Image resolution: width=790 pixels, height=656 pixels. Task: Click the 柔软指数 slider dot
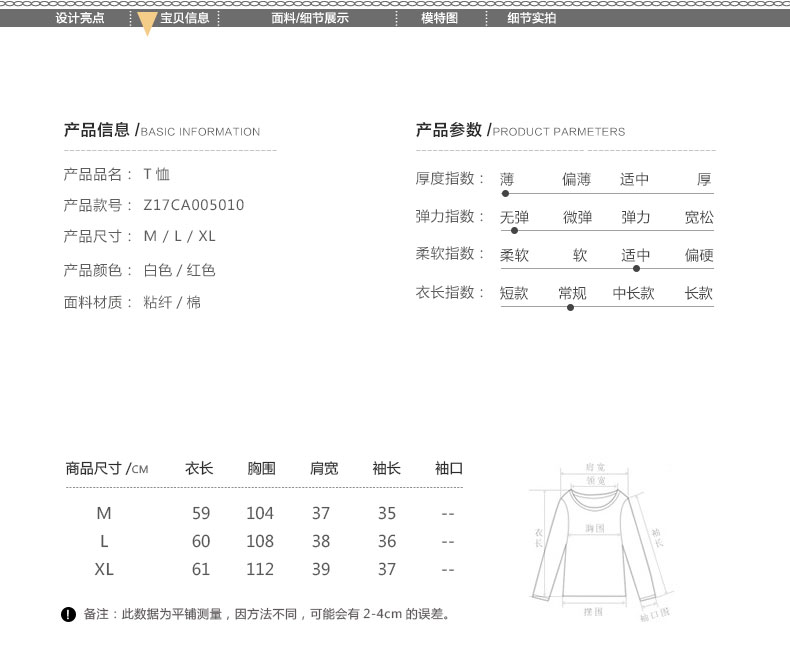point(636,268)
